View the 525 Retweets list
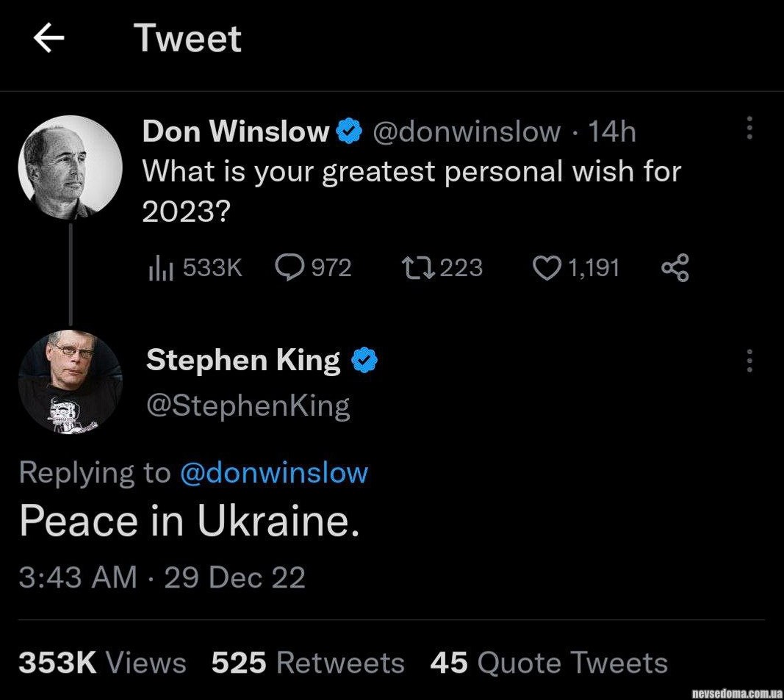The width and height of the screenshot is (784, 700). pyautogui.click(x=308, y=663)
